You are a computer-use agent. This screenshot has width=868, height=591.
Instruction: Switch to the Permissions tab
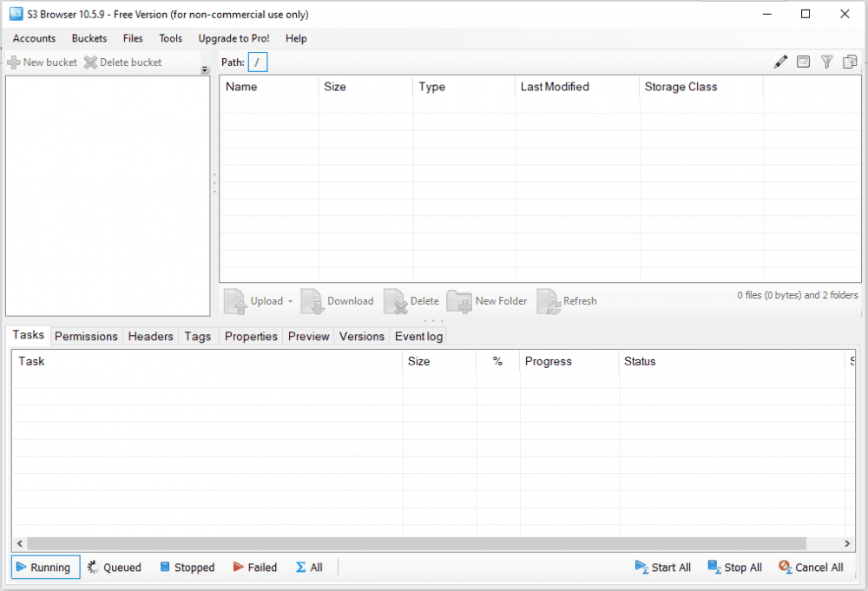86,336
